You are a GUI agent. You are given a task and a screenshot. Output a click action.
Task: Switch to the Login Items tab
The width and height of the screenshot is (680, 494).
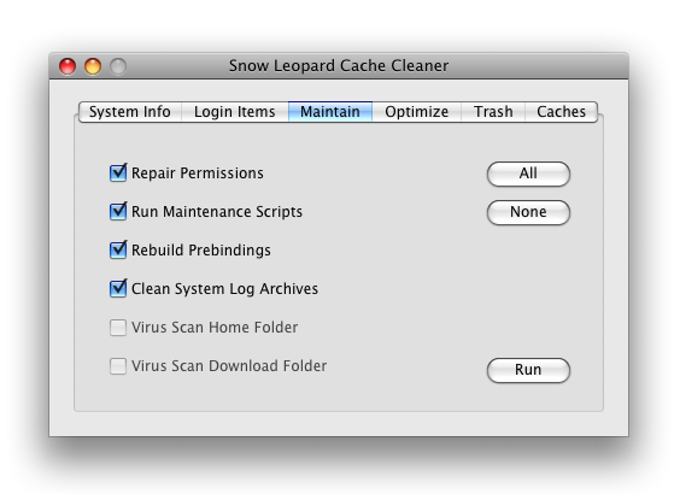pyautogui.click(x=234, y=112)
